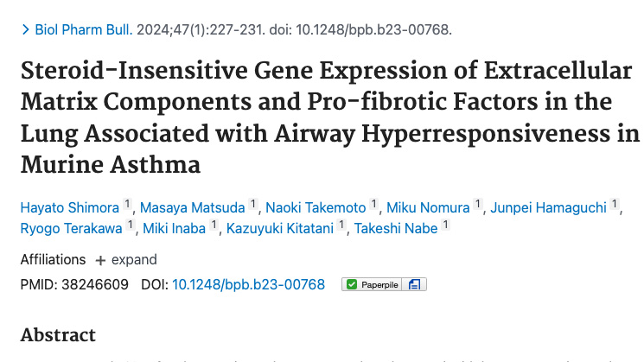Open author Miku Nomura's link
The width and height of the screenshot is (644, 362).
428,206
